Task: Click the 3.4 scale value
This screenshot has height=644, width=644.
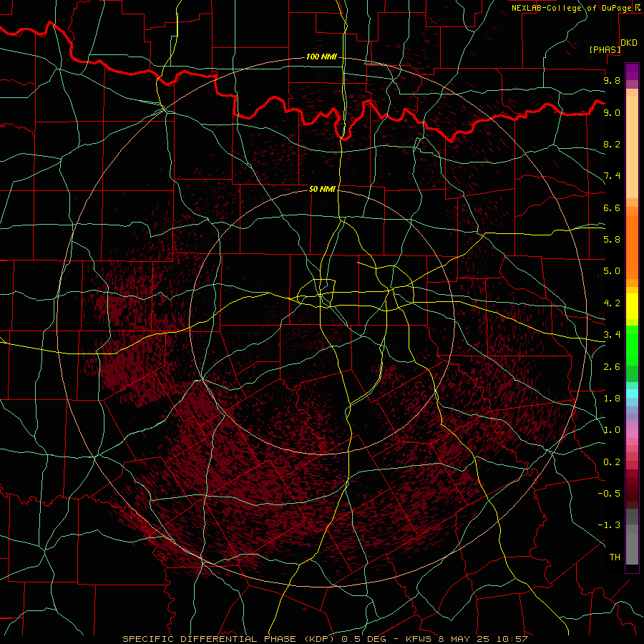Action: (x=612, y=335)
